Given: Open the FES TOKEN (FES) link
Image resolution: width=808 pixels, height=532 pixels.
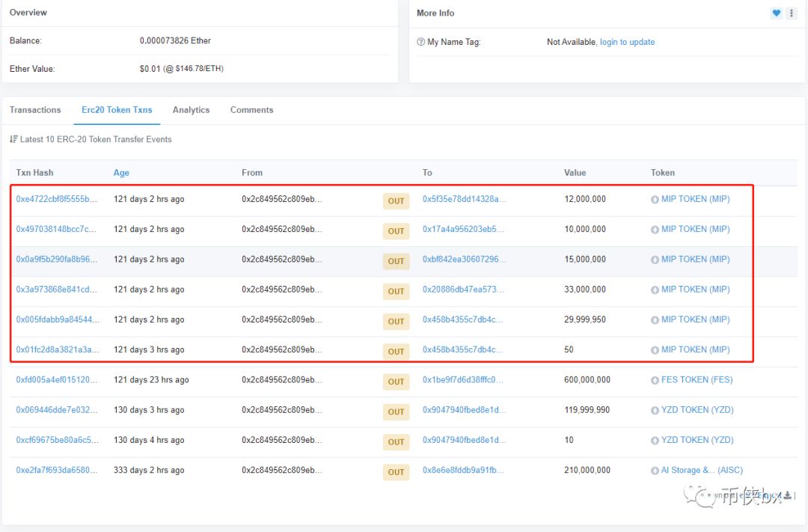Looking at the screenshot, I should point(697,380).
